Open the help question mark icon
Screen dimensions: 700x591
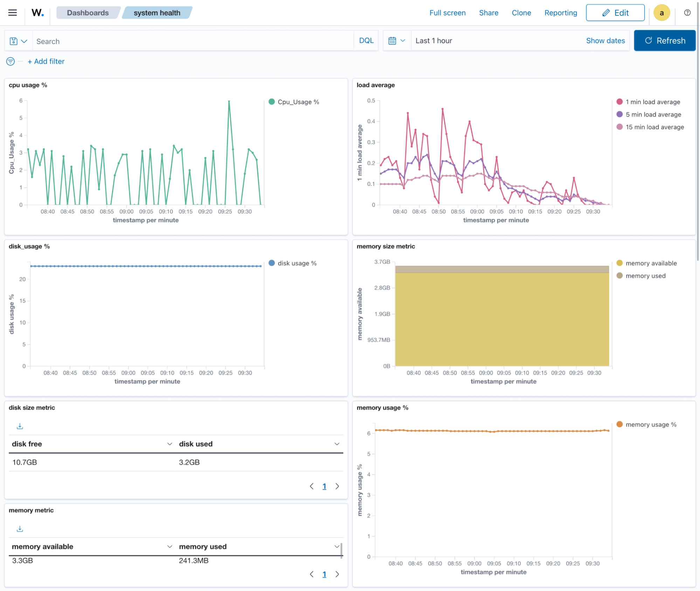tap(687, 13)
